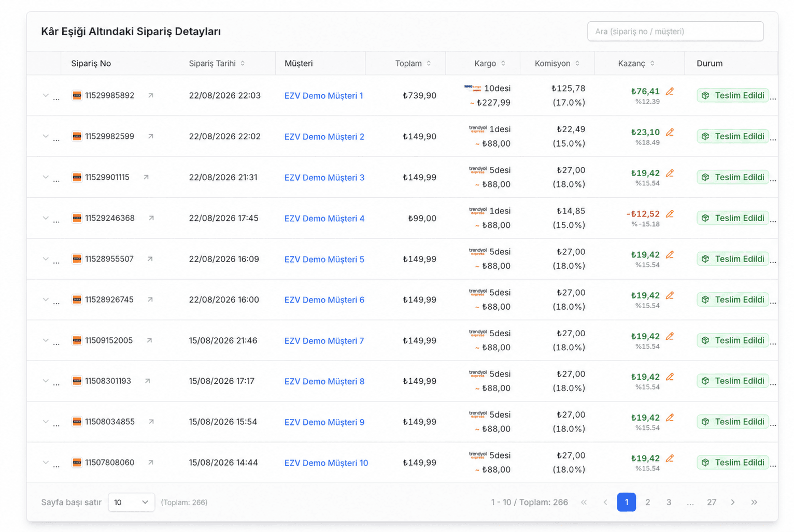Sort table by Komisyon column
The height and width of the screenshot is (532, 794).
click(x=577, y=63)
